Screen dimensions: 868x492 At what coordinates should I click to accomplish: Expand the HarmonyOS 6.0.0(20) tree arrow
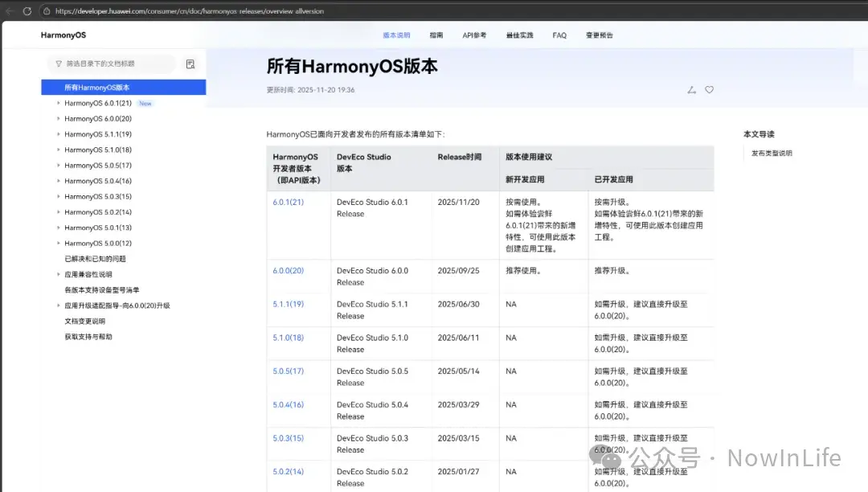(x=58, y=118)
